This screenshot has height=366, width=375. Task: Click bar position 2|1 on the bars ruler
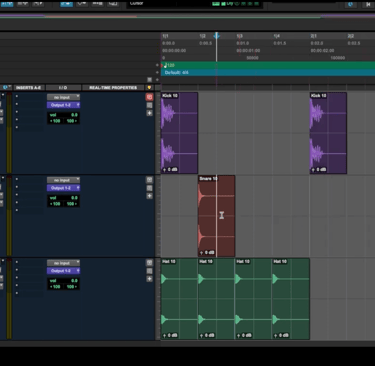(314, 36)
